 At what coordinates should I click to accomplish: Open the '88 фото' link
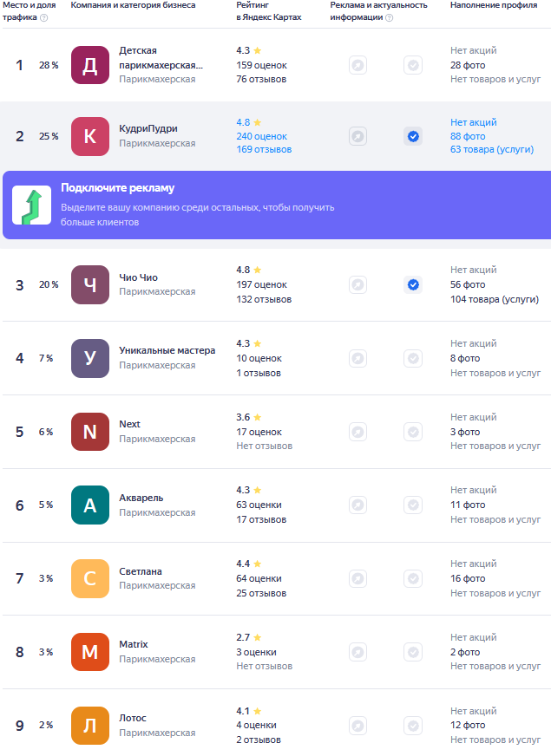tap(468, 136)
